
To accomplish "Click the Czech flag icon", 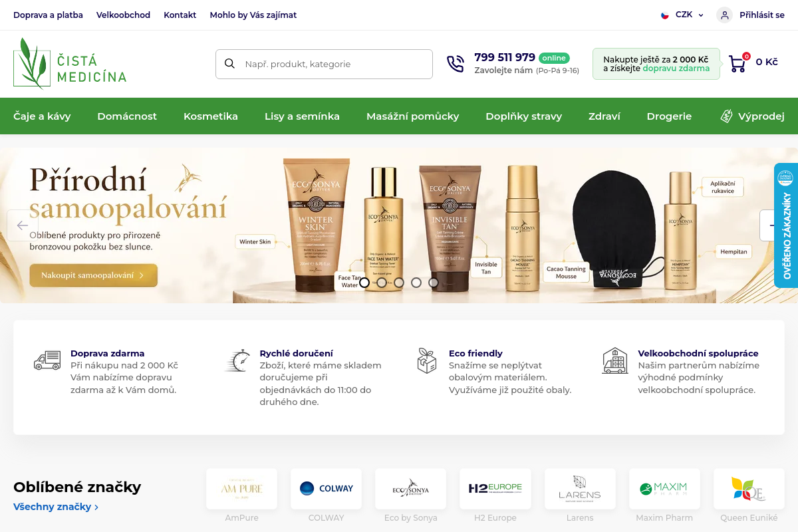I will (665, 15).
